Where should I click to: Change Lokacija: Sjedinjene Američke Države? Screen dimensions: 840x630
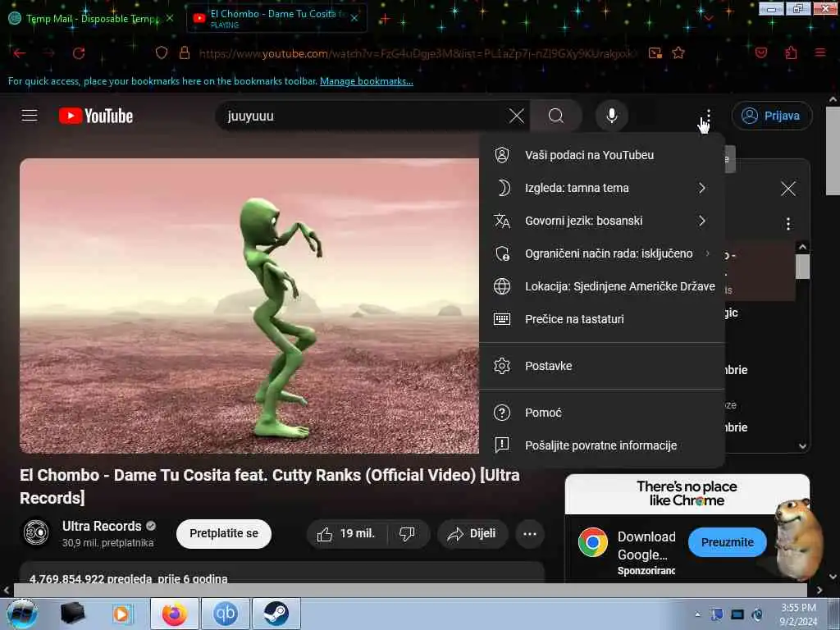[601, 286]
